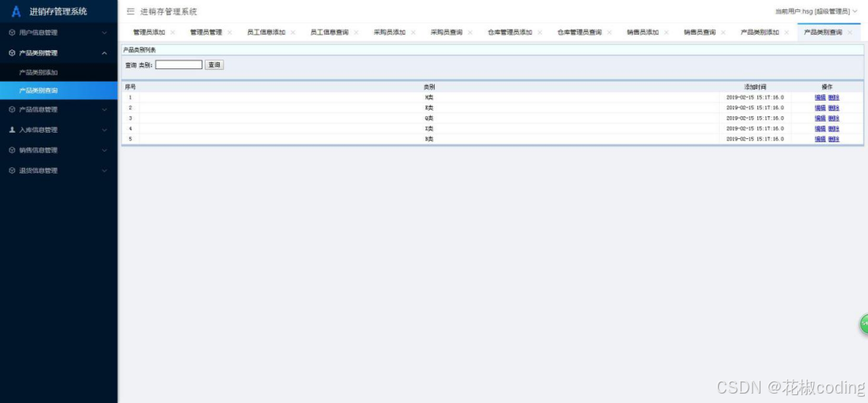Image resolution: width=868 pixels, height=403 pixels.
Task: Click the blue A logo icon
Action: click(x=16, y=12)
